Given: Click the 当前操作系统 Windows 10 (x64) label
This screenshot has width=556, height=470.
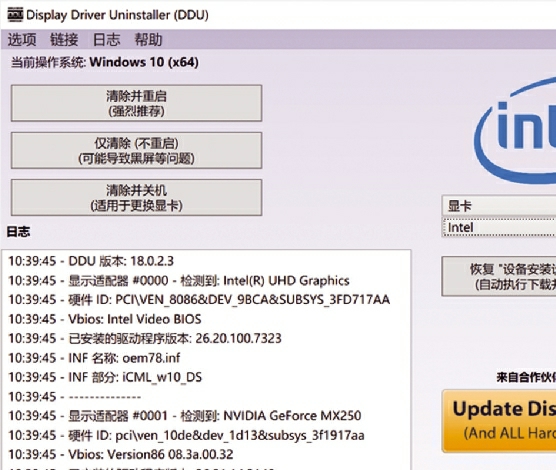Looking at the screenshot, I should pyautogui.click(x=105, y=62).
